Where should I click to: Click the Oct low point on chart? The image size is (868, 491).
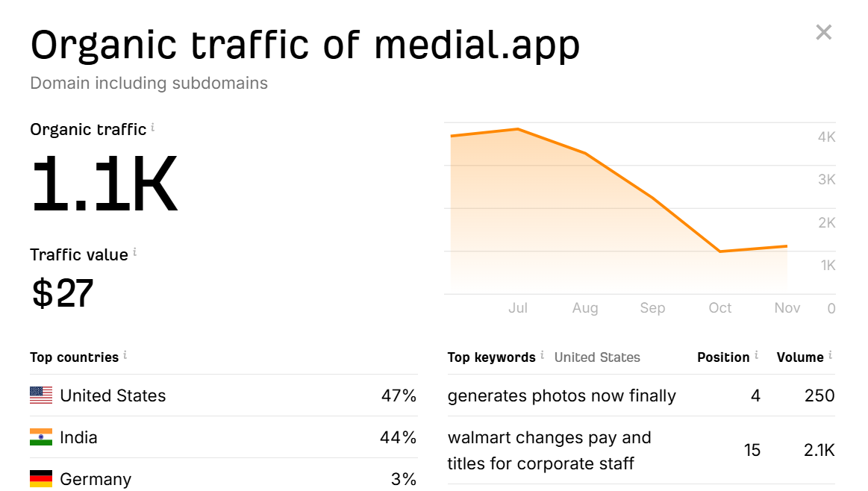[x=720, y=251]
